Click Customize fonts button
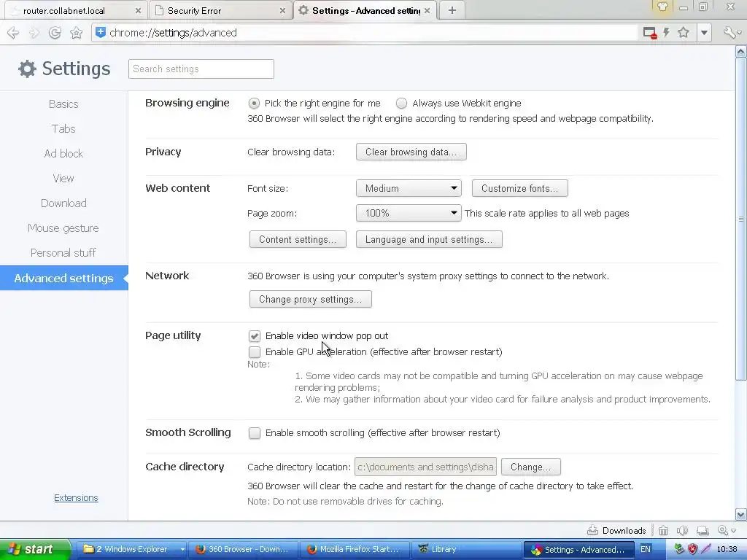 point(519,188)
